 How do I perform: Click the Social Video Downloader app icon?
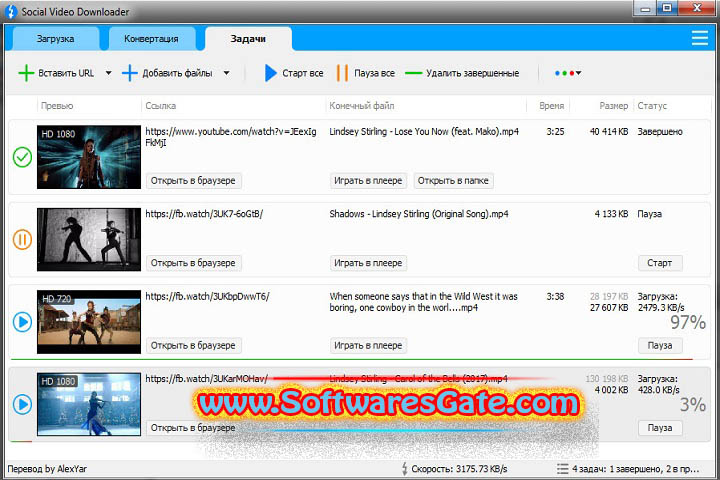point(11,11)
